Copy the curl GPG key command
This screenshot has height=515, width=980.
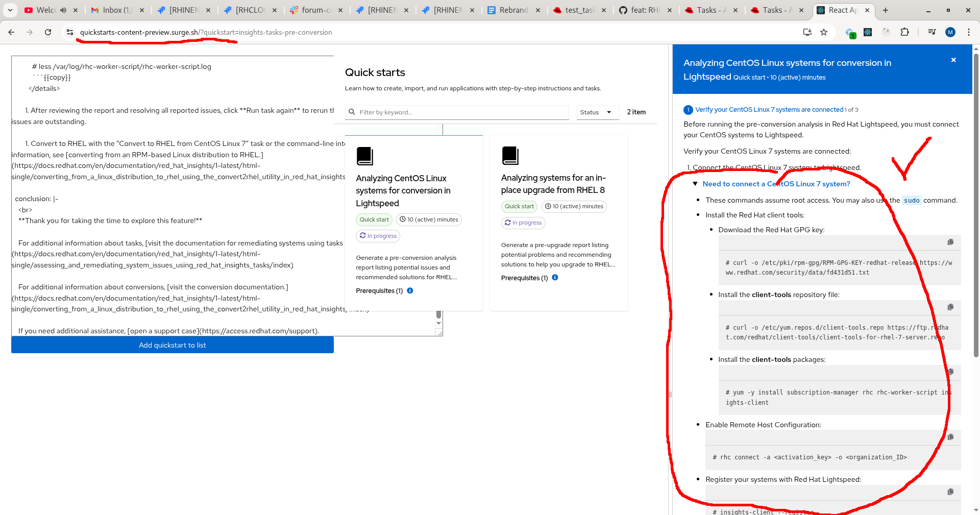(950, 242)
